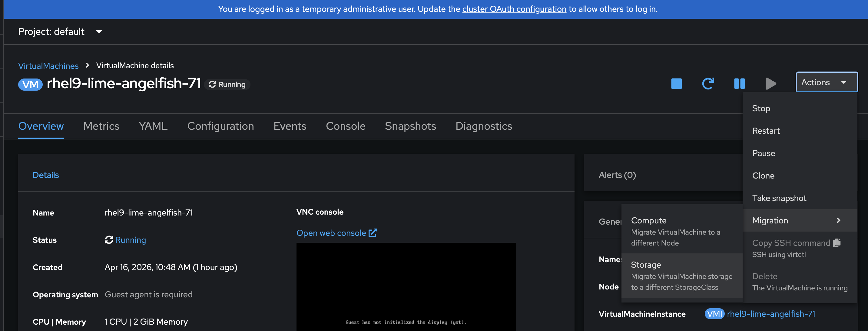
Task: Click the VNC console preview thumbnail
Action: (x=406, y=286)
